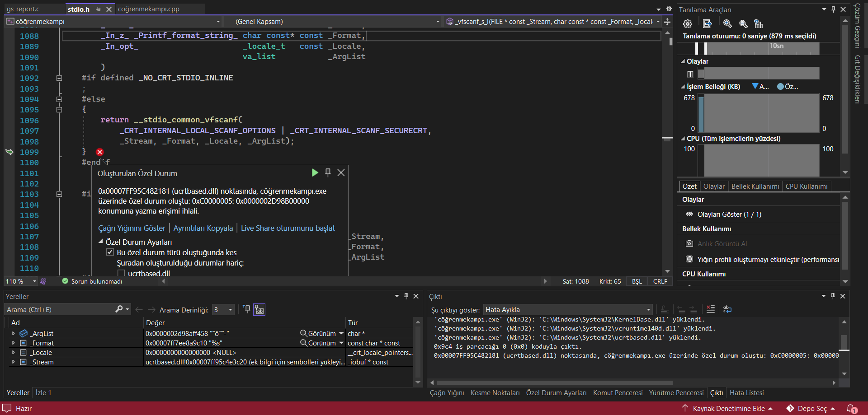
Task: Switch to the çöğrenmekampı.cpp tab
Action: click(x=148, y=9)
